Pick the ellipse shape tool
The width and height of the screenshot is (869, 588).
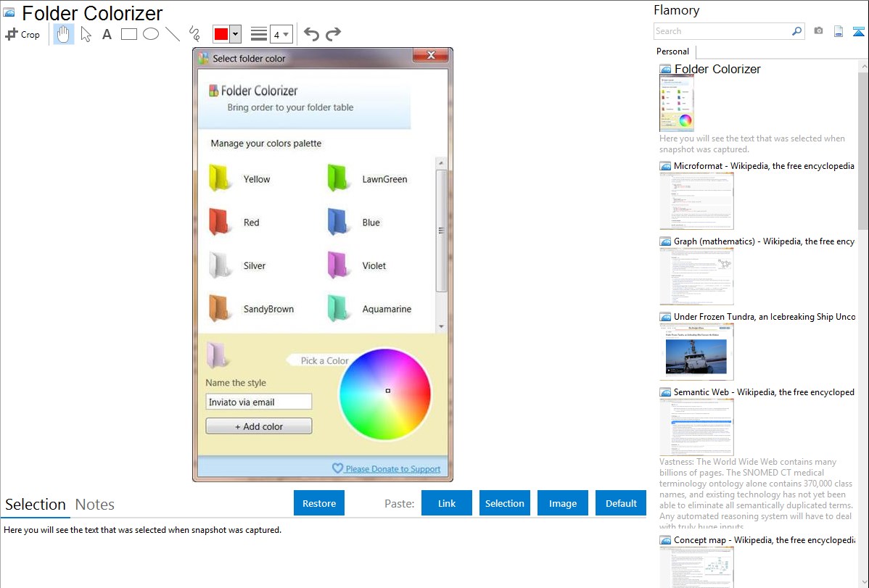pyautogui.click(x=151, y=34)
